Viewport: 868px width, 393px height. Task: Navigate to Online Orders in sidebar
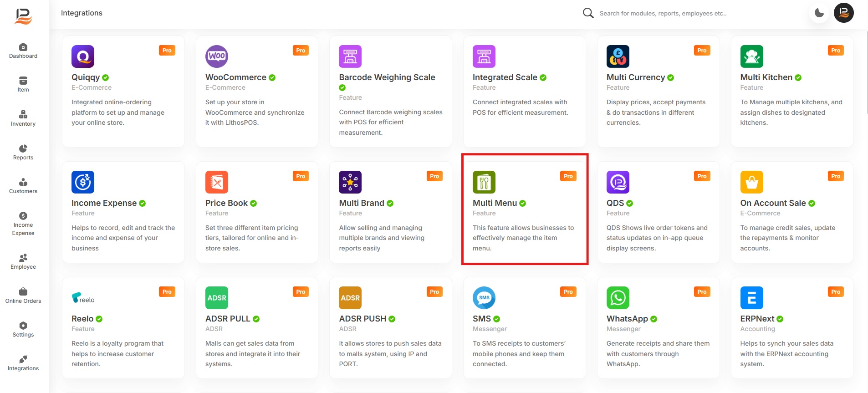coord(23,296)
